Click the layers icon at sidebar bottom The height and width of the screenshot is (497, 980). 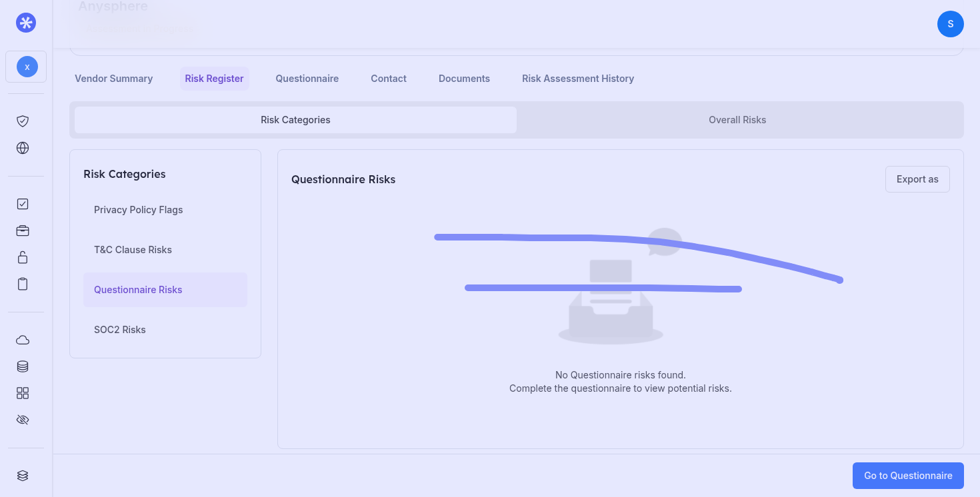click(23, 476)
